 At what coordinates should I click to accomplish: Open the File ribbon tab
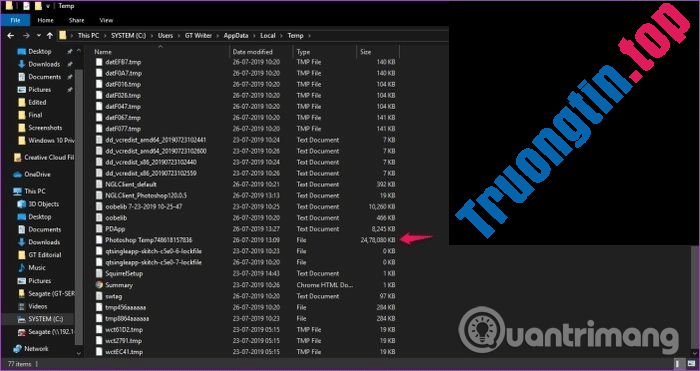[15, 20]
